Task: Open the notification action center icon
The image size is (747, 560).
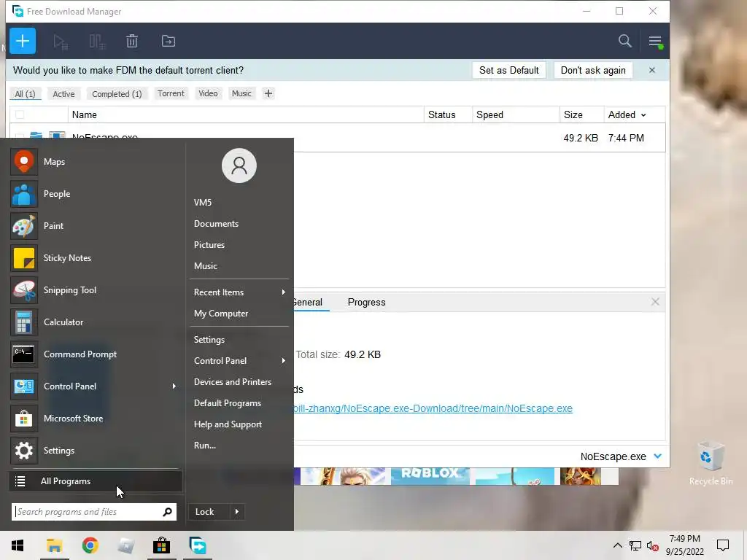Action: pos(723,545)
